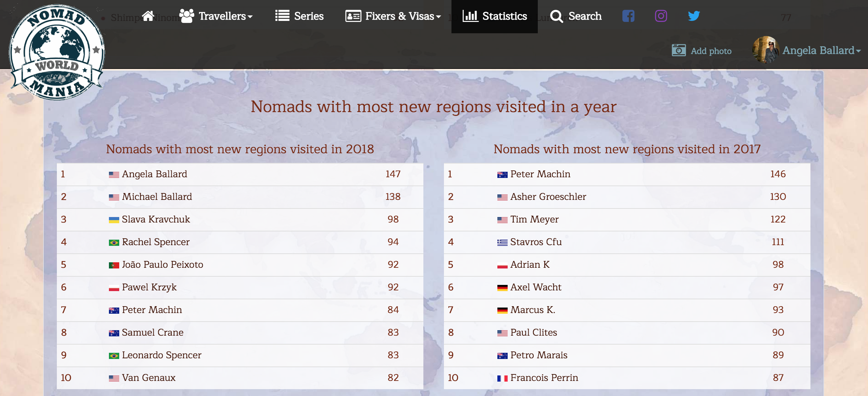Open the Instagram icon link
The width and height of the screenshot is (868, 396).
661,16
